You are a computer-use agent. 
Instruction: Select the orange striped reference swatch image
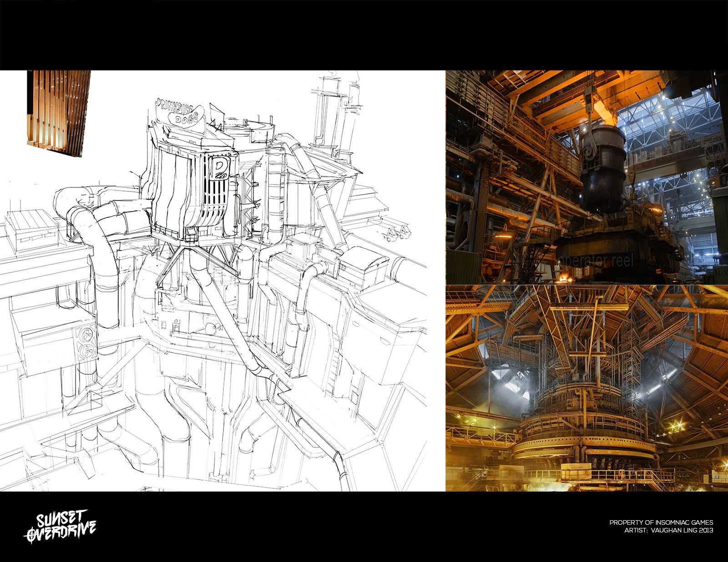click(58, 113)
